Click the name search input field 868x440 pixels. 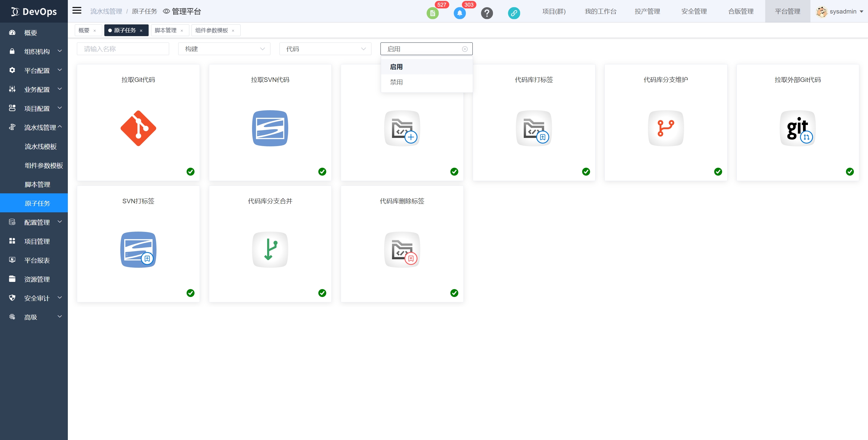pos(123,49)
